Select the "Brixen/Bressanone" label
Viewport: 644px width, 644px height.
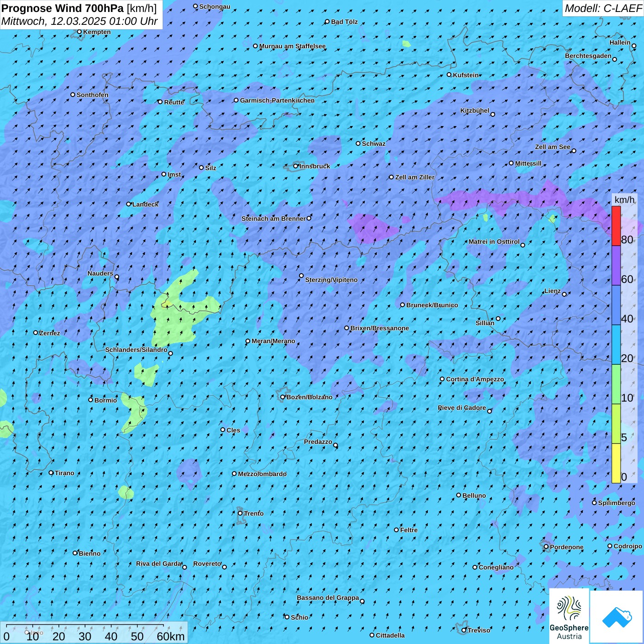tap(379, 328)
